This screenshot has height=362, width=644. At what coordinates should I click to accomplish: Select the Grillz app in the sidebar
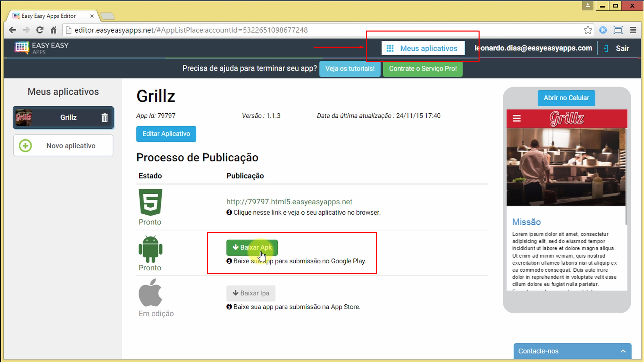(x=63, y=117)
